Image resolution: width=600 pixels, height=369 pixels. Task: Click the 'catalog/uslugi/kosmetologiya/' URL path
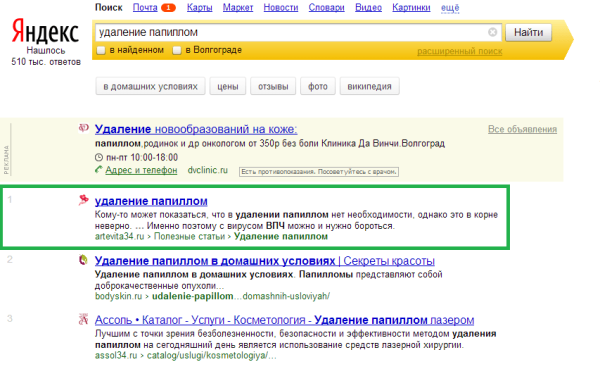coord(212,356)
